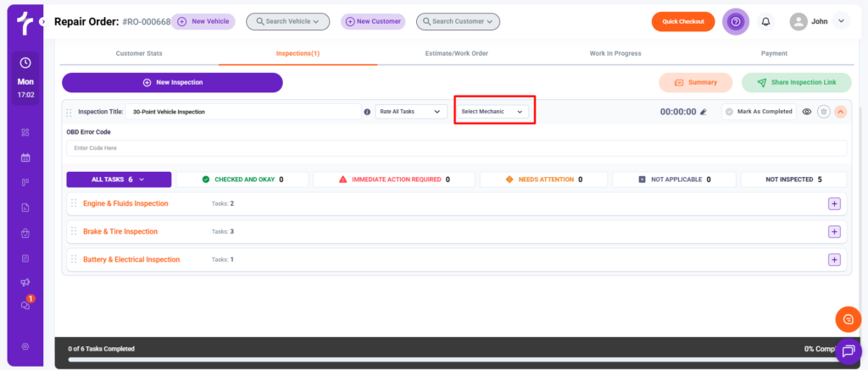Open the settings gear in sidebar
The width and height of the screenshot is (868, 370).
25,347
